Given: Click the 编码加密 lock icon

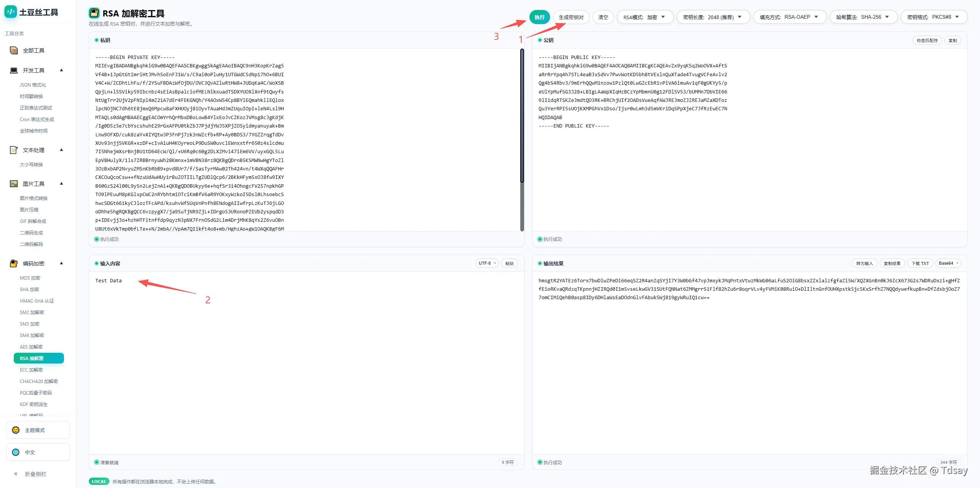Looking at the screenshot, I should (14, 263).
